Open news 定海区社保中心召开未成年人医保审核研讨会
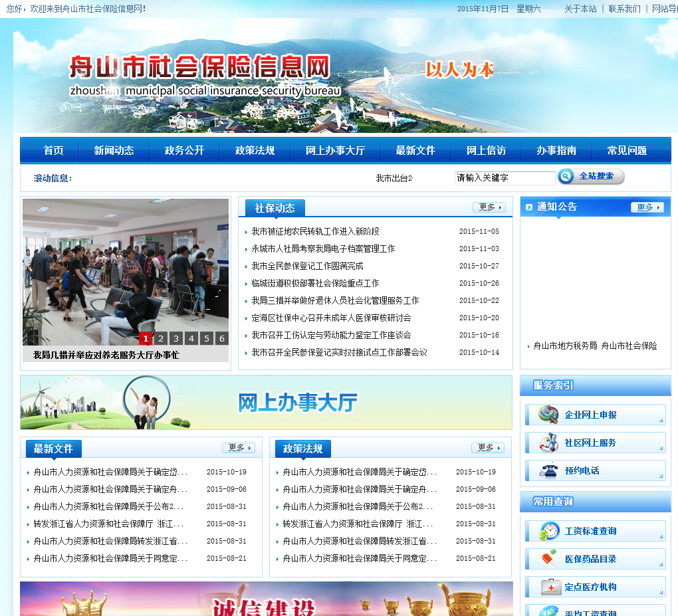The width and height of the screenshot is (678, 616). [331, 318]
